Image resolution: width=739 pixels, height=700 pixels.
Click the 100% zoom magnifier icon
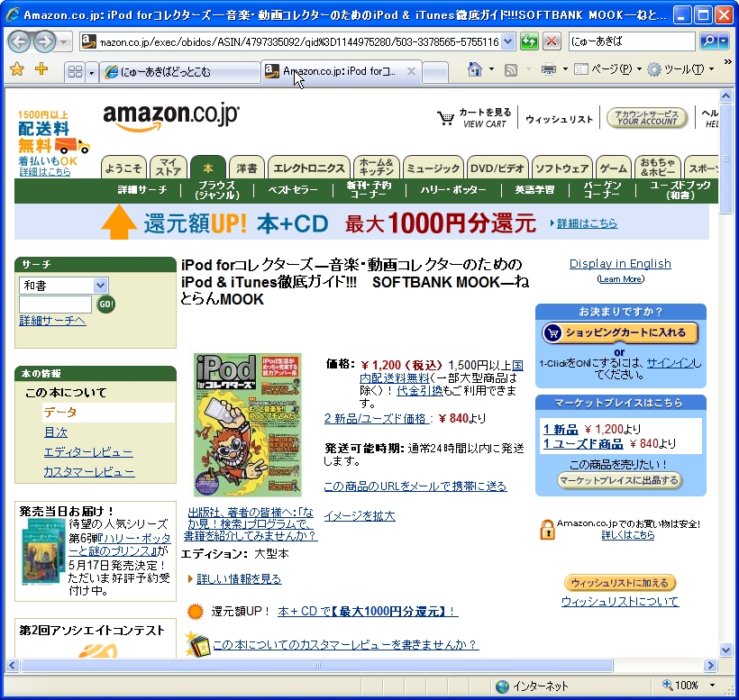[x=668, y=685]
